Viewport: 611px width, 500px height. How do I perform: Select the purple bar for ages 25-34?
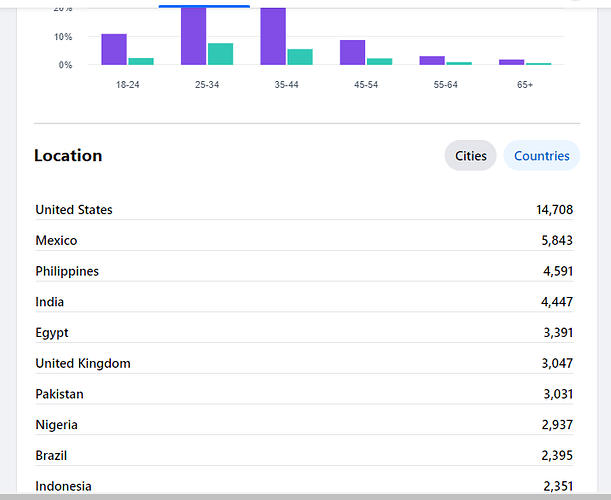pyautogui.click(x=193, y=36)
